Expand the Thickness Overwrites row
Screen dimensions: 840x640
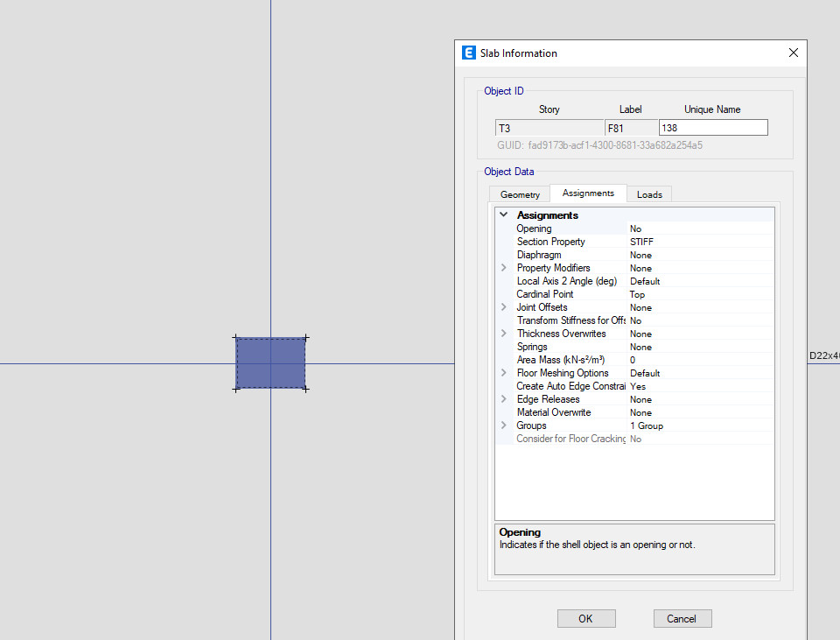click(x=503, y=334)
